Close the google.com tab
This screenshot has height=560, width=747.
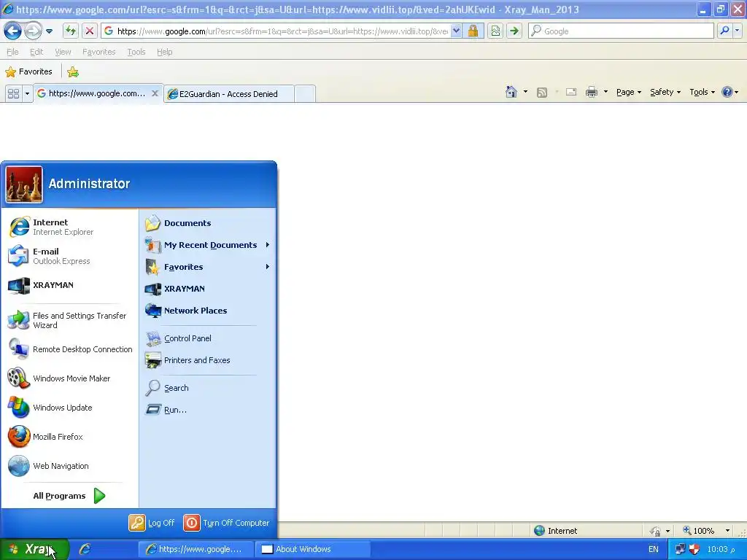155,93
